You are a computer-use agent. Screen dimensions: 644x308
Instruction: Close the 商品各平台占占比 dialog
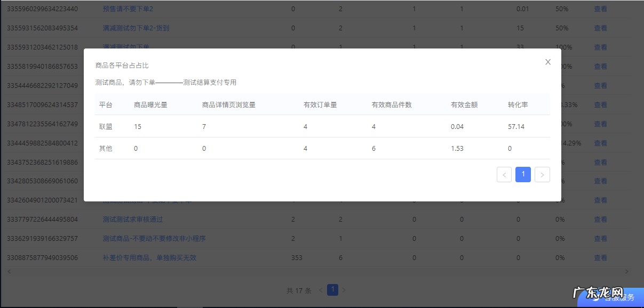(547, 62)
